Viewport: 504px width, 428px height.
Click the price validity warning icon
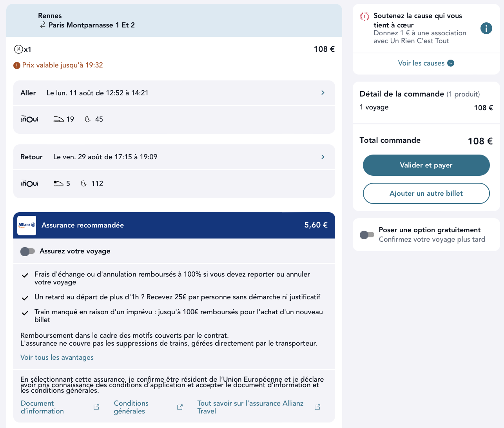coord(17,66)
